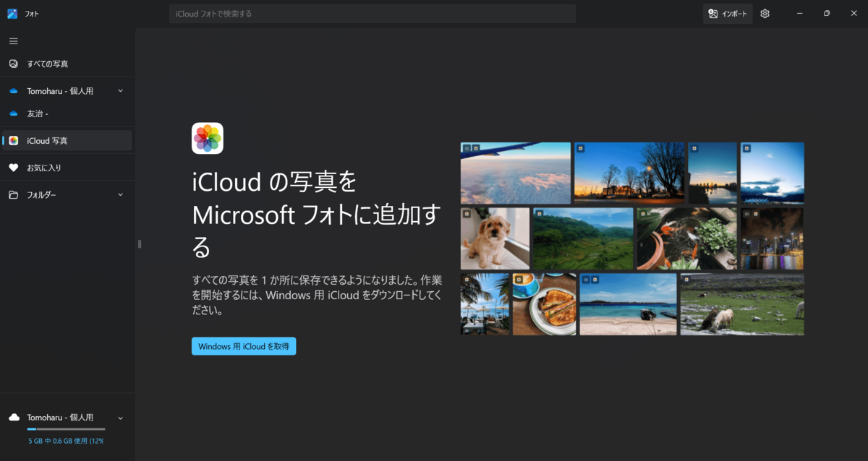This screenshot has width=868, height=461.
Task: Click the Photos app logo in title bar
Action: (x=12, y=14)
